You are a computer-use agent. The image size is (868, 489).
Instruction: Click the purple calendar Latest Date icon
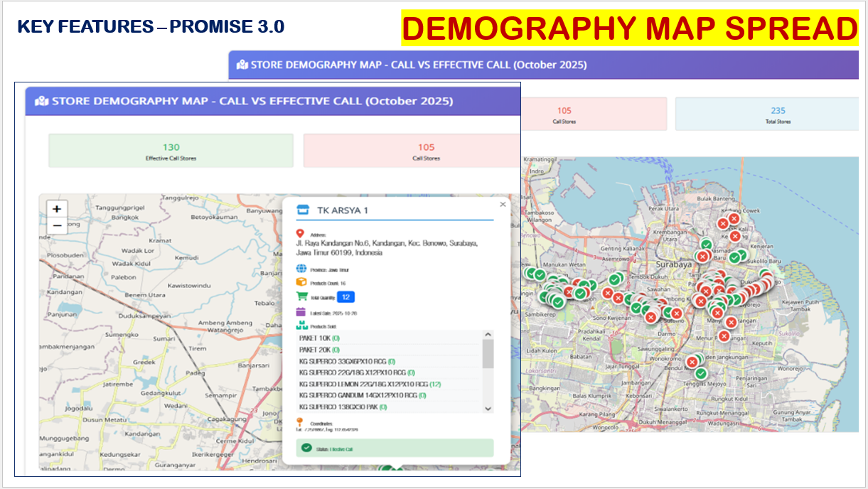pyautogui.click(x=301, y=311)
